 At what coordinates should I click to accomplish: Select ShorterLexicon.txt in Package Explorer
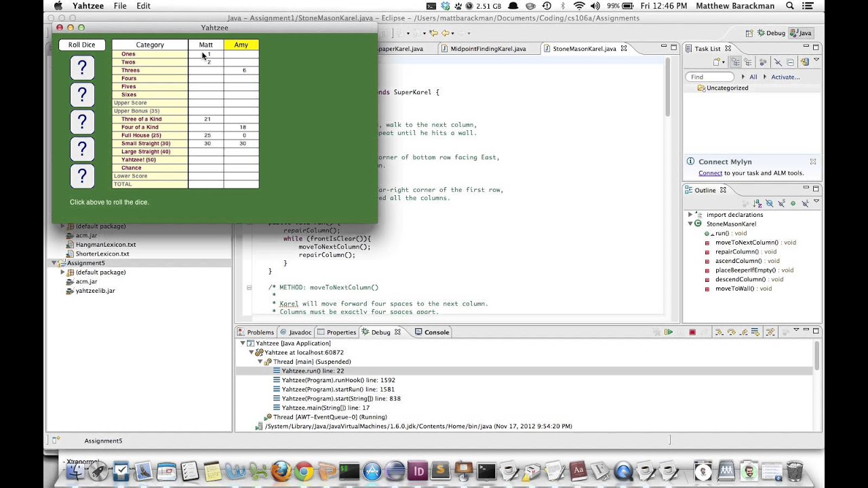pos(98,254)
